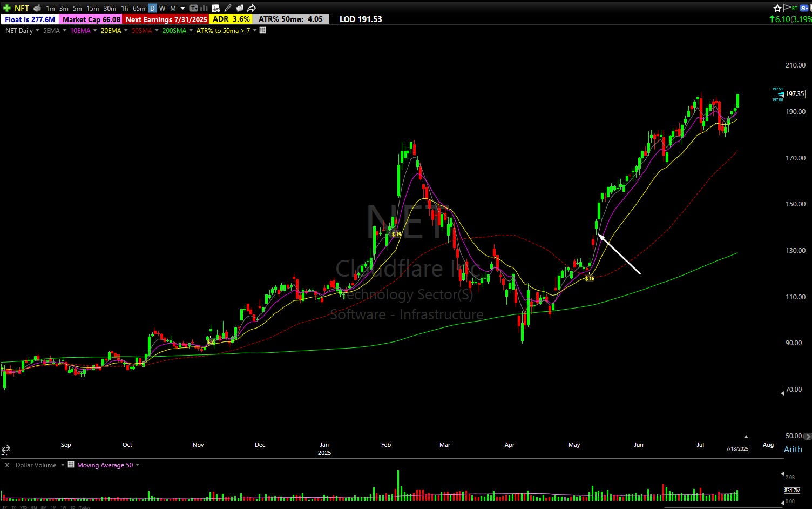Click the icon beside the NET symbol
The height and width of the screenshot is (509, 812).
click(37, 8)
